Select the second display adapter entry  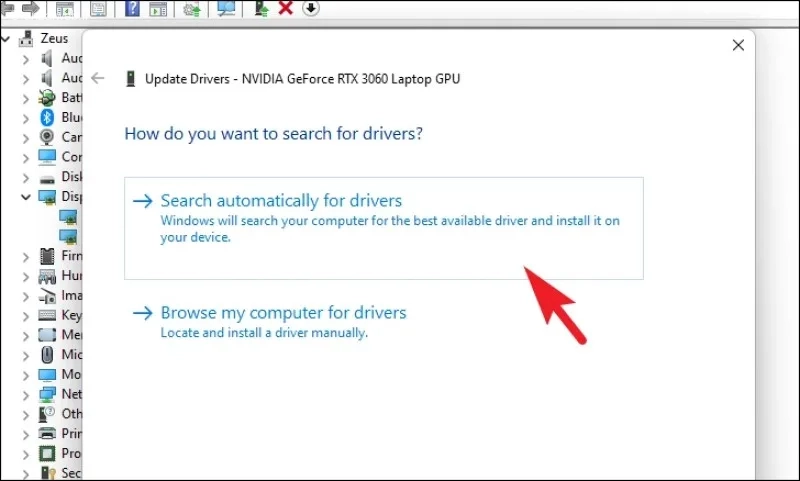click(x=68, y=237)
